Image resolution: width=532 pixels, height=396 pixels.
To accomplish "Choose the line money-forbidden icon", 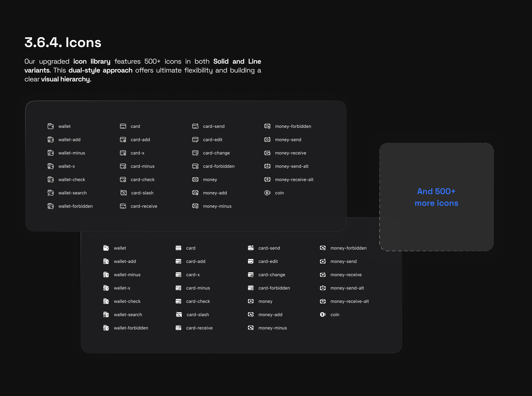I will pyautogui.click(x=267, y=126).
